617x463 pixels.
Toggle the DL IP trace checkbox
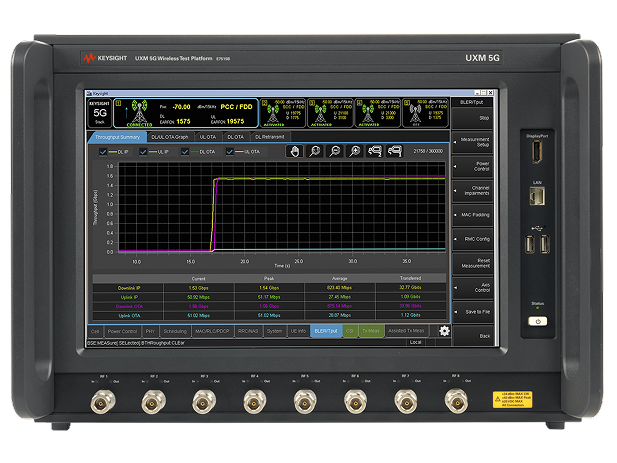pos(102,152)
